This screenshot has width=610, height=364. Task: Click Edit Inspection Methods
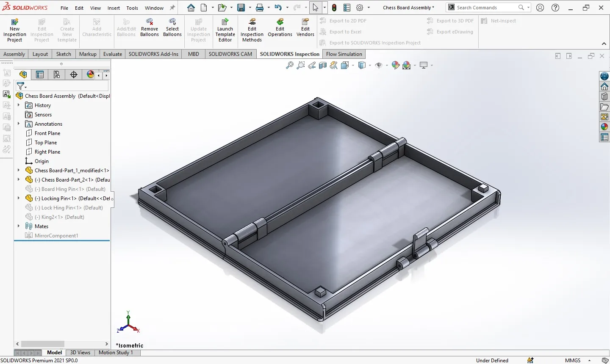point(252,30)
